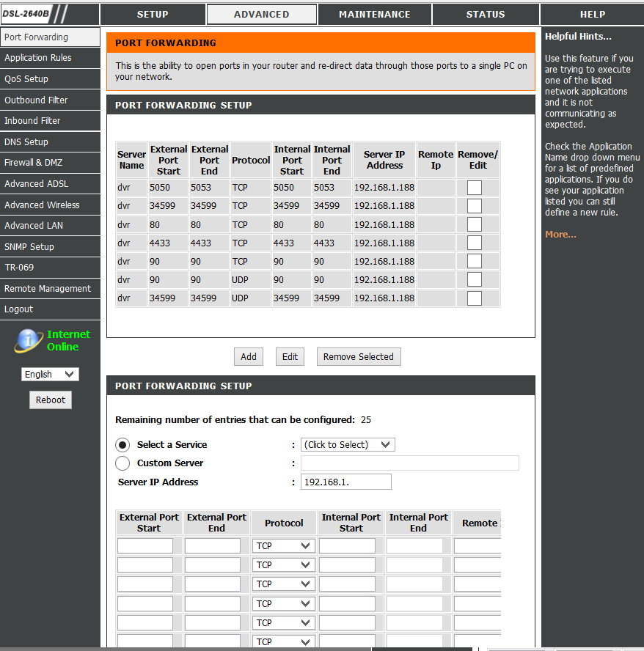
Task: Click the Helpful Hints... heading
Action: pos(578,37)
